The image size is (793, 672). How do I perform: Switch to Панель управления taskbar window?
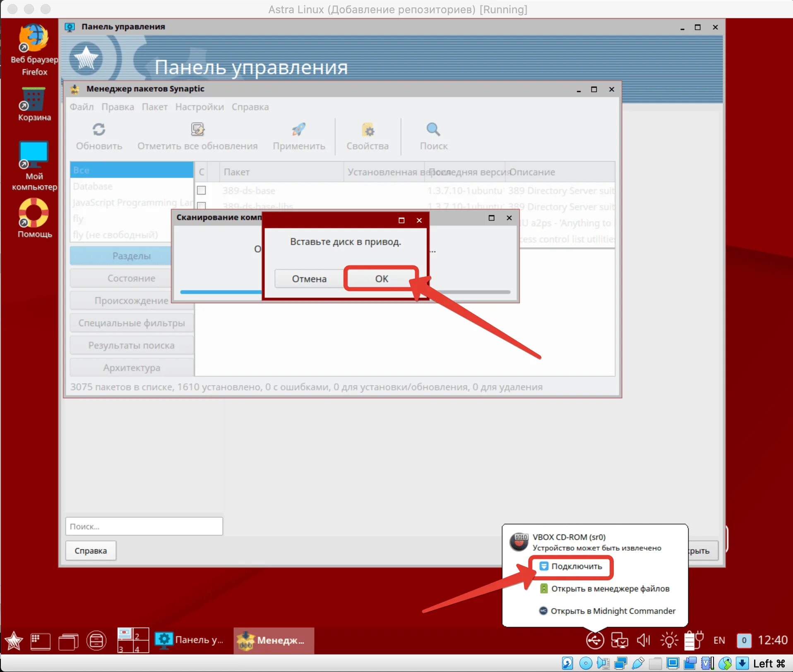click(x=190, y=640)
